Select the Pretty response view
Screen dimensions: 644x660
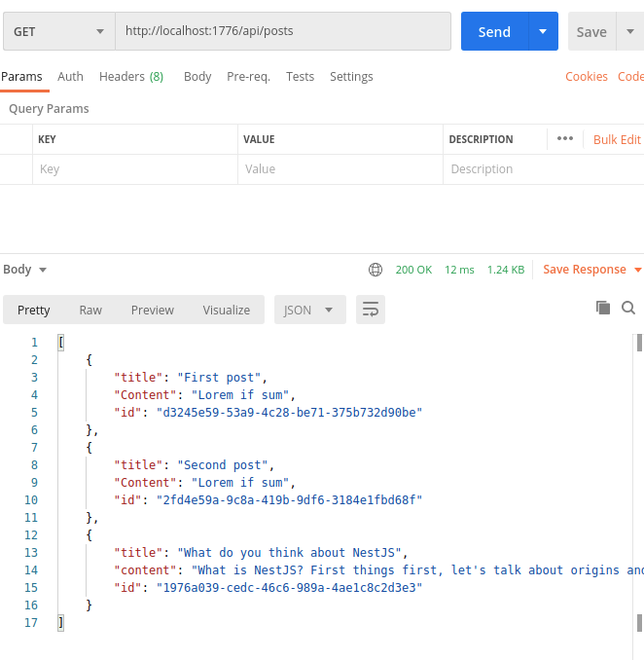click(34, 310)
